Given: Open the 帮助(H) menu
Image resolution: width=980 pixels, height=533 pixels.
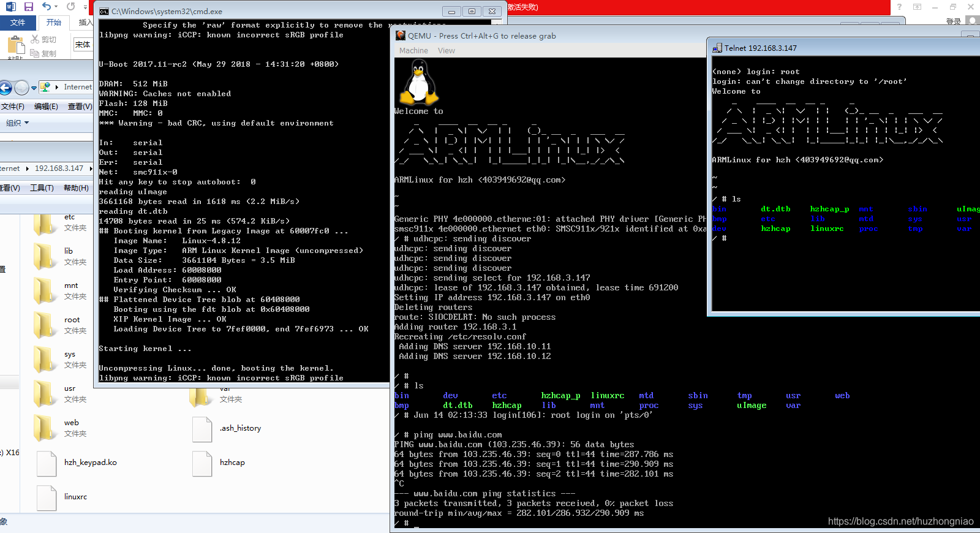Looking at the screenshot, I should (x=76, y=188).
